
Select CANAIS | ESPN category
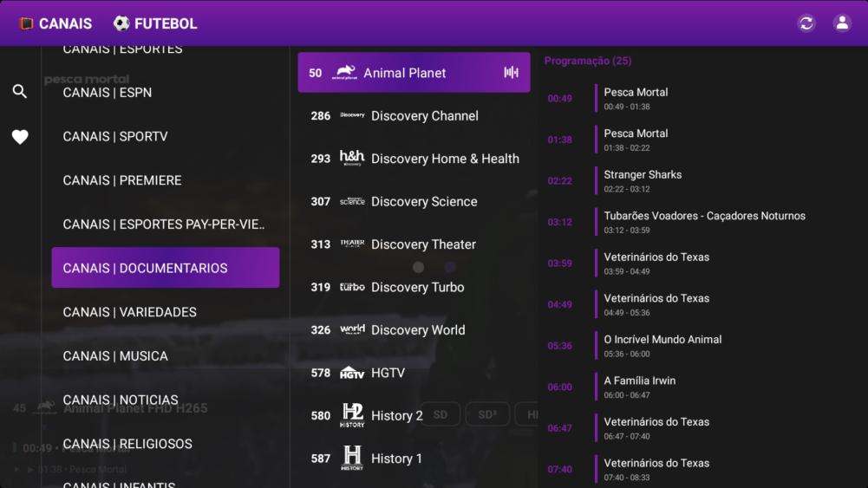166,93
